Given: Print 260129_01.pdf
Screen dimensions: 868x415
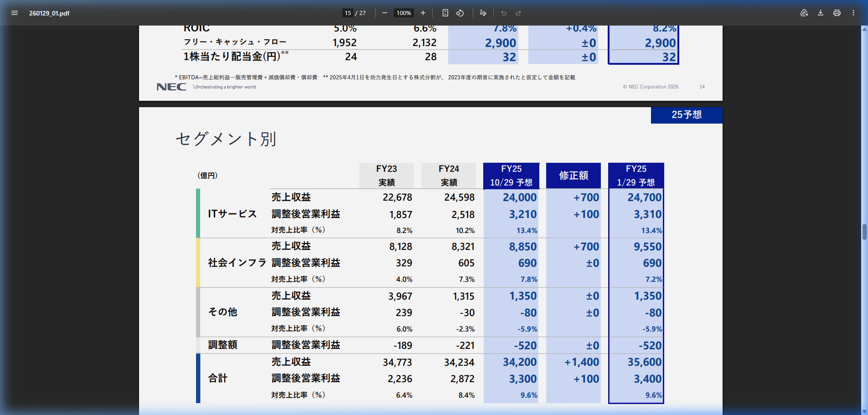Looking at the screenshot, I should point(837,13).
